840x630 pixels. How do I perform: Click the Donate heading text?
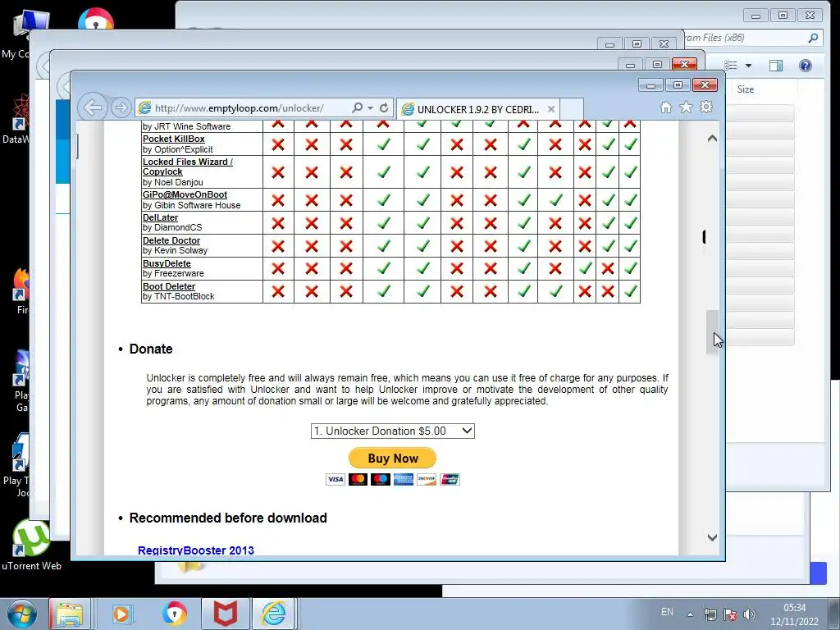(x=151, y=349)
